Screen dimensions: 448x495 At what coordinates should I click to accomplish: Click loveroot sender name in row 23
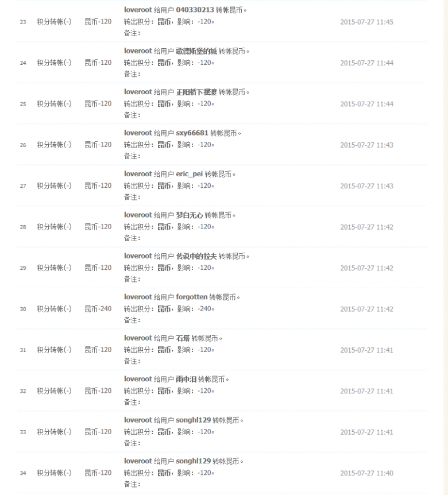click(x=138, y=10)
